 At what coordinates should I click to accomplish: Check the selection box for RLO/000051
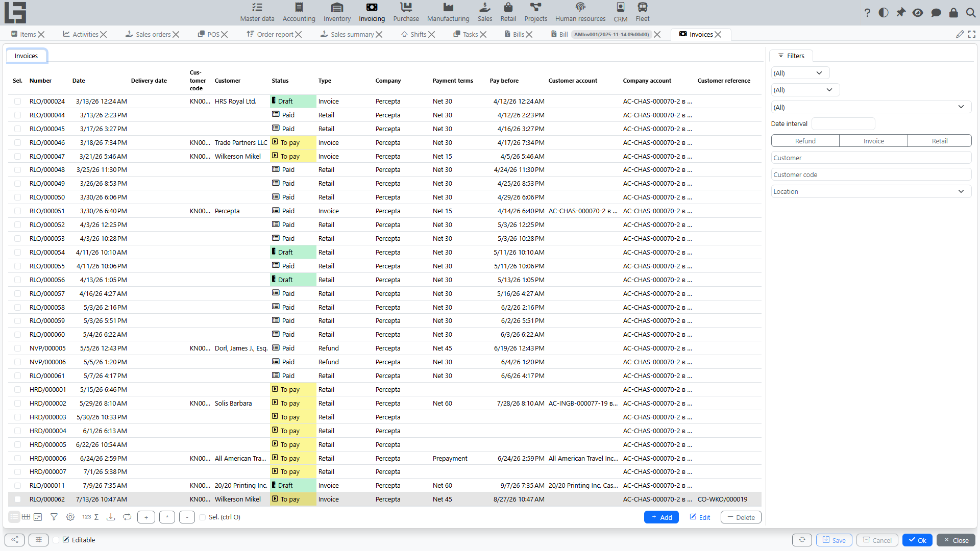coord(18,211)
